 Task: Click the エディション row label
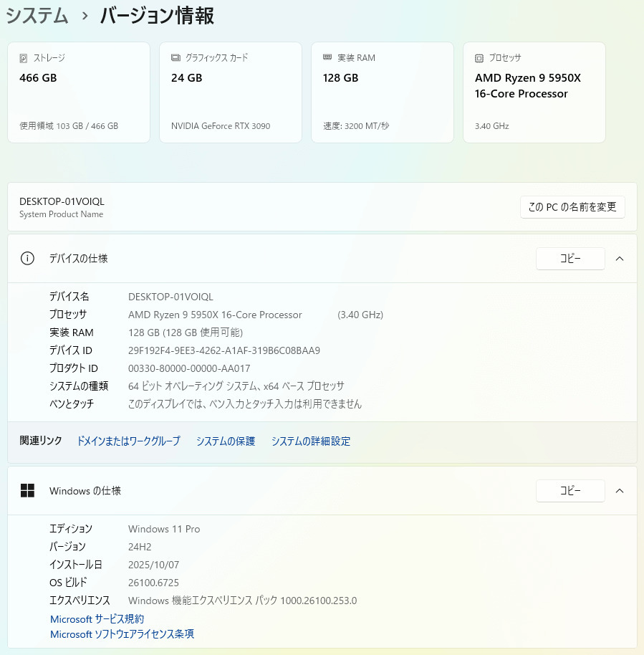(71, 529)
